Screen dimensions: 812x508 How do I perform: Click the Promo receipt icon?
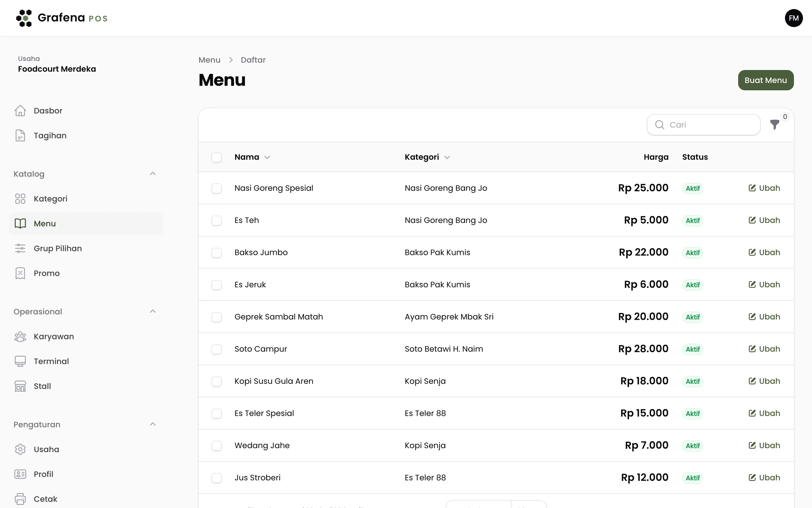[20, 273]
